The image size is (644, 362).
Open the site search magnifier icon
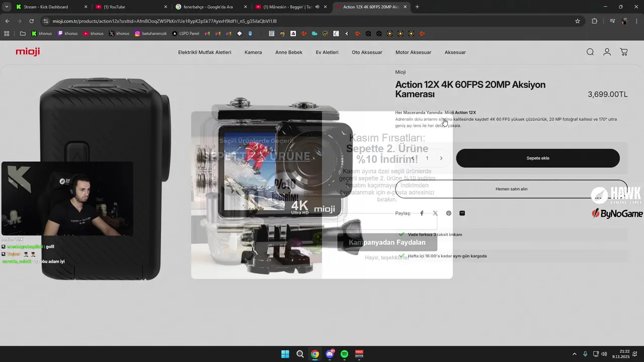(x=590, y=52)
